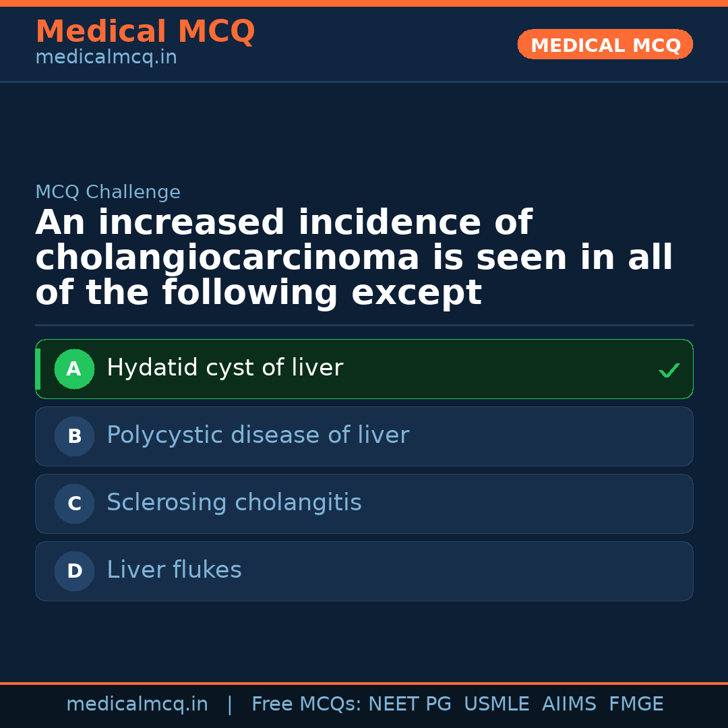Click "FMGE" in the footer

tap(636, 704)
